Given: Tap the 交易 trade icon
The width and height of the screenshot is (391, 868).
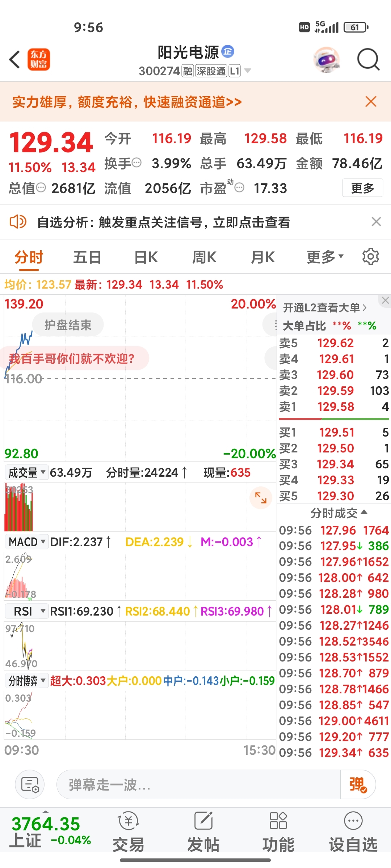Looking at the screenshot, I should point(128,832).
